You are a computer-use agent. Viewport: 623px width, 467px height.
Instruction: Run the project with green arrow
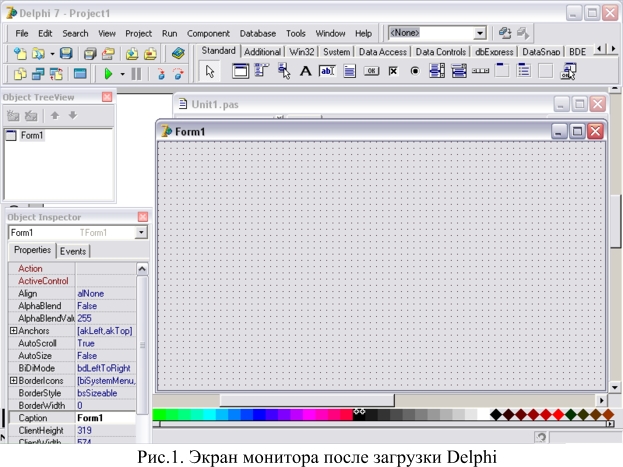pos(108,74)
